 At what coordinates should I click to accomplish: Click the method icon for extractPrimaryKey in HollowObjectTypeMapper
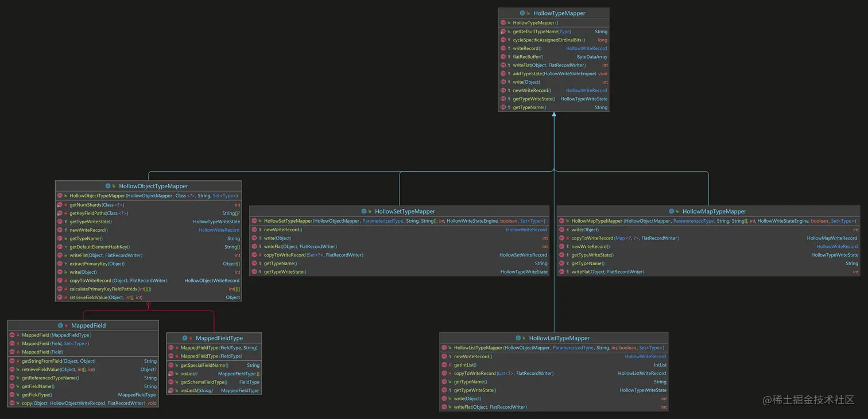[x=60, y=263]
